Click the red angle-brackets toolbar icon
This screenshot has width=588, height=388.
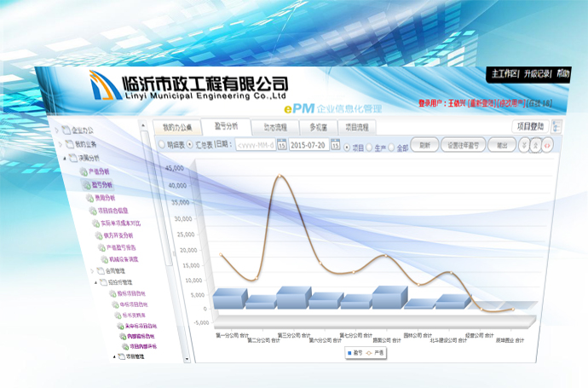[547, 145]
